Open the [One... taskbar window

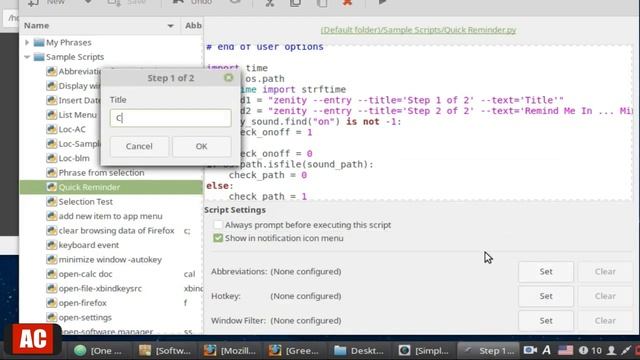[x=98, y=350]
